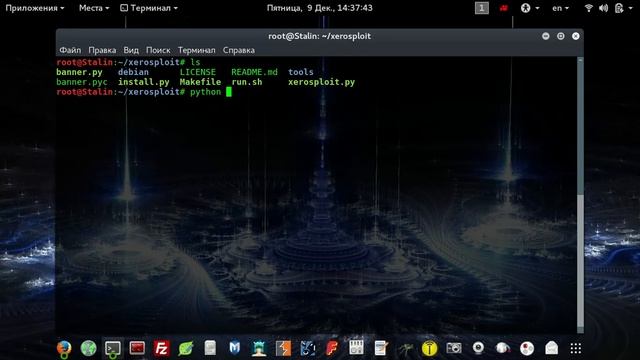Open the Терминал app menu in top bar
Viewport: 640px width, 360px height.
click(149, 8)
